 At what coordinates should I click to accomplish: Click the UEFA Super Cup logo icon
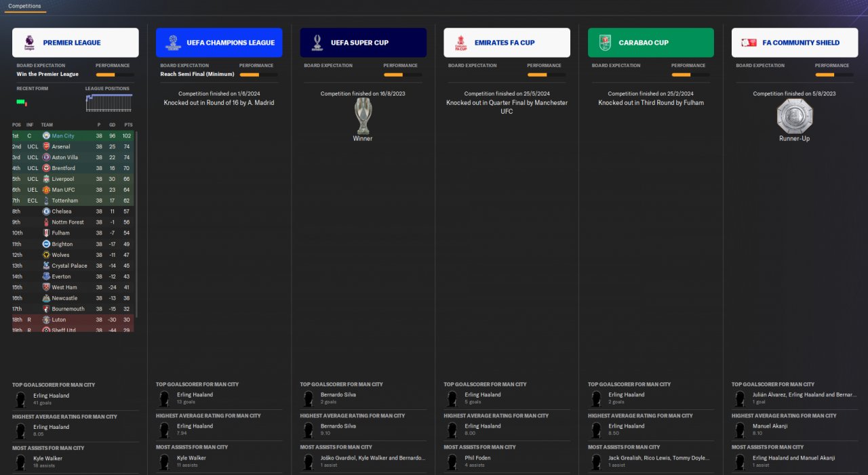click(317, 43)
